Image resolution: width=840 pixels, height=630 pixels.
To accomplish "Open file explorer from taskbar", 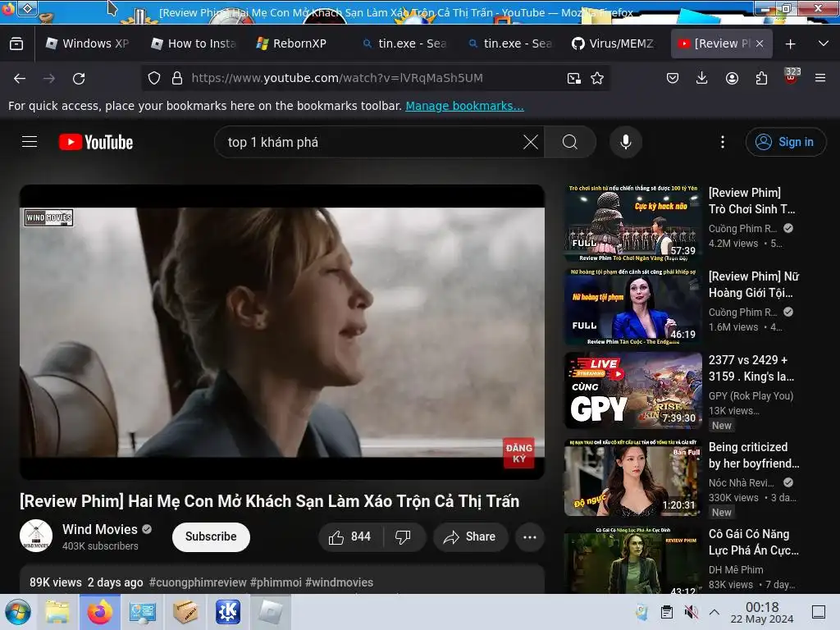I will [57, 612].
